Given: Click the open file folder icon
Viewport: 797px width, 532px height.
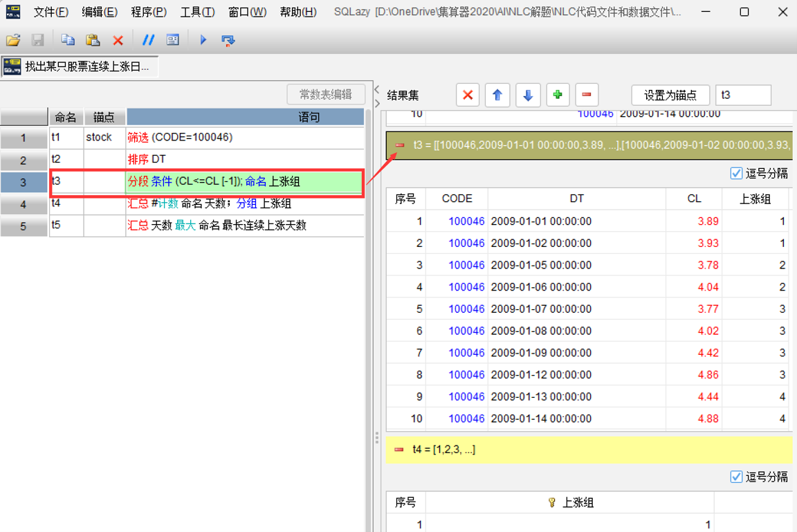Looking at the screenshot, I should tap(13, 39).
